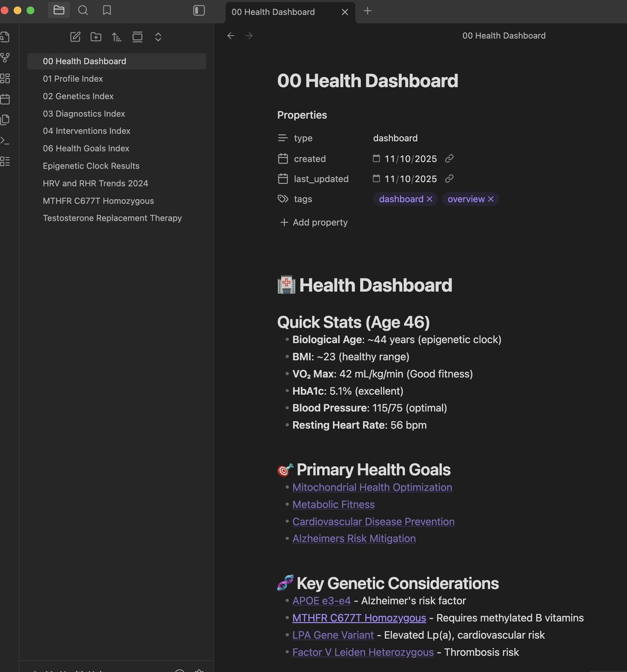Image resolution: width=627 pixels, height=672 pixels.
Task: Open Epigenetic Clock Results note
Action: tap(91, 166)
